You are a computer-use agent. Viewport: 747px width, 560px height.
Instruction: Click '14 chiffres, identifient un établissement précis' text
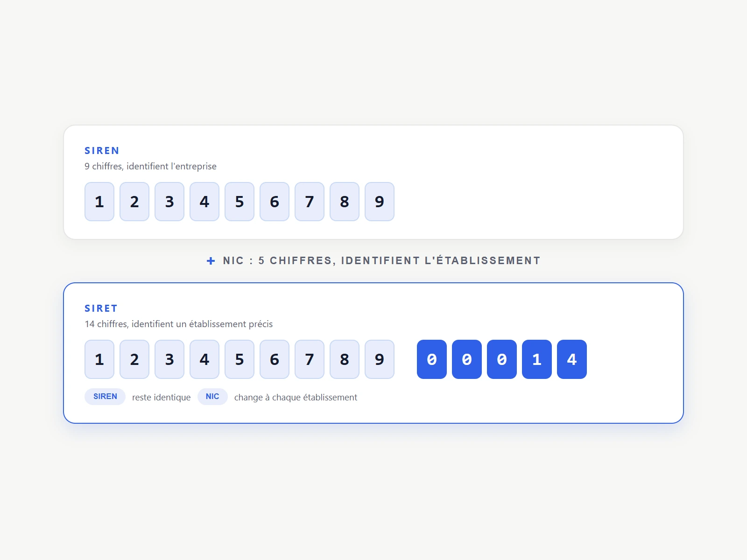pos(178,324)
